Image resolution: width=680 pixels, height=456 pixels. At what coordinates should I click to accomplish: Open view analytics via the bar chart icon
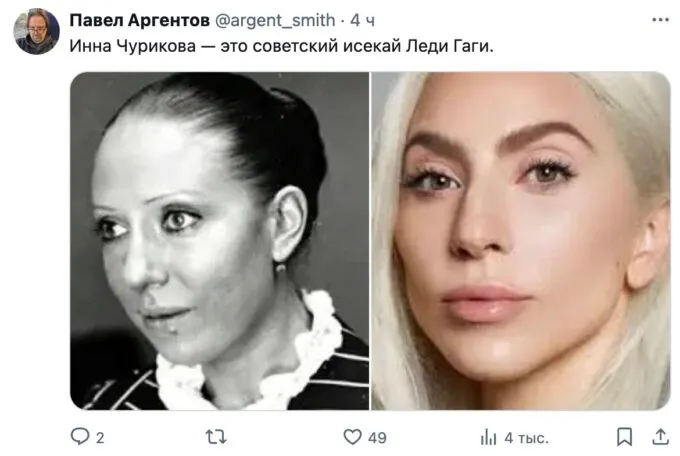click(488, 437)
